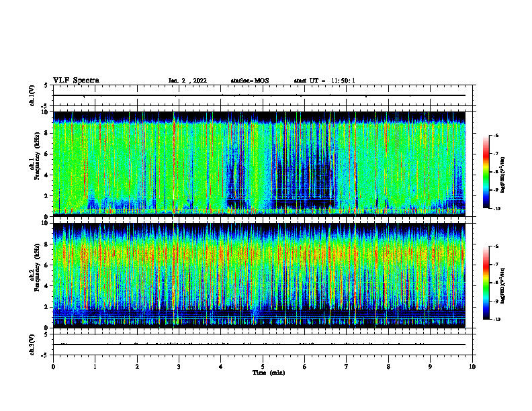532x411 pixels.
Task: Click the time axis tick label "5"
Action: coord(263,367)
